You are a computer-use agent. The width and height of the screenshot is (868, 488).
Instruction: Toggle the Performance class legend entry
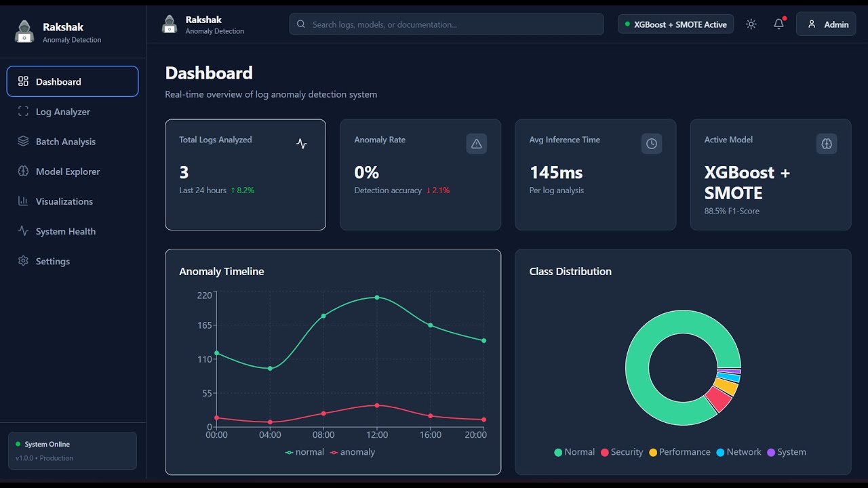[x=679, y=452]
